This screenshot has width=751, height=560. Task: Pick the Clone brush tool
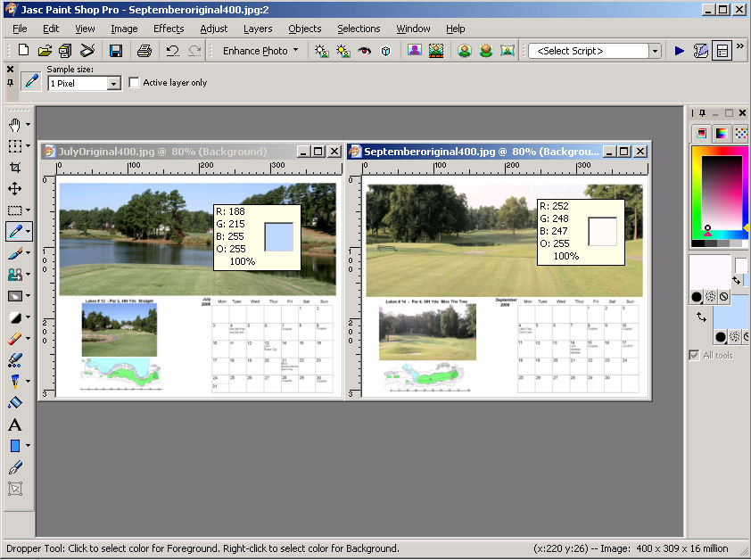pyautogui.click(x=14, y=276)
